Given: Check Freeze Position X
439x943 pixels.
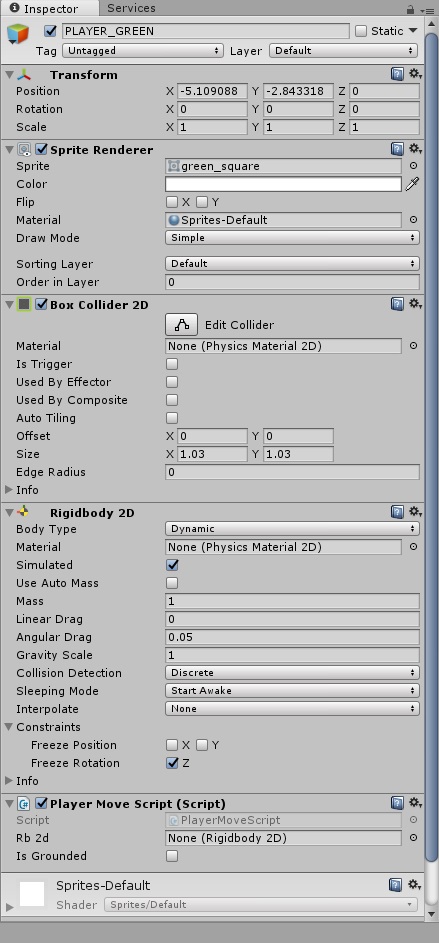Looking at the screenshot, I should coord(172,745).
